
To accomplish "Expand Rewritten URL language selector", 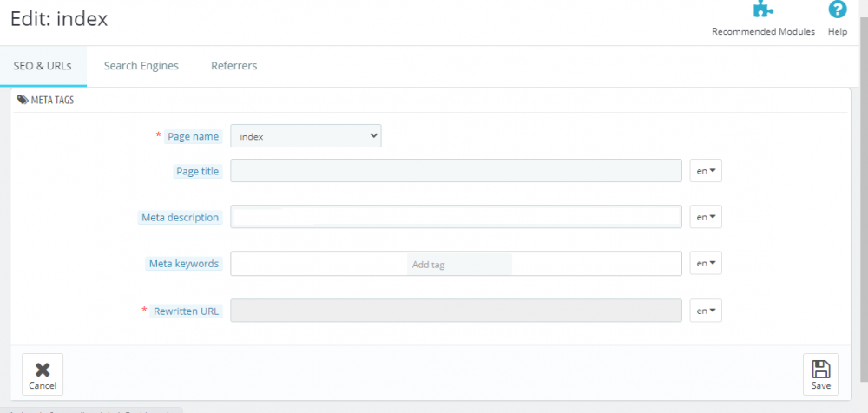I will pyautogui.click(x=706, y=311).
